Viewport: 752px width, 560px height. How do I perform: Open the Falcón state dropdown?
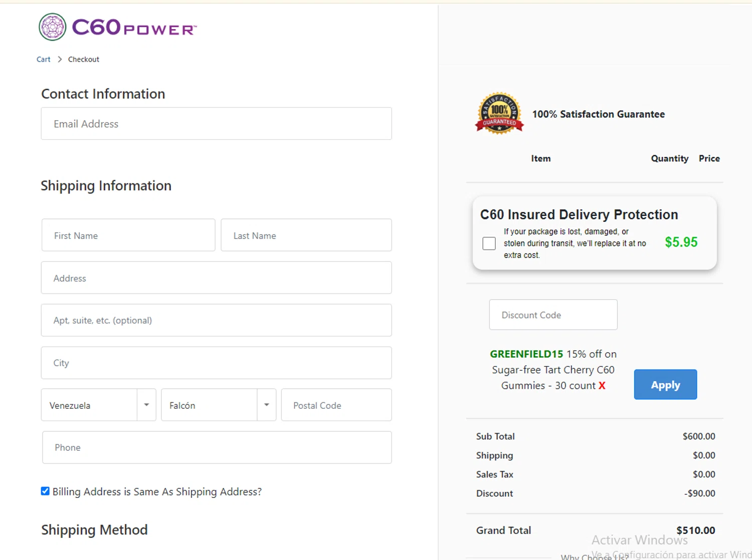(x=219, y=405)
